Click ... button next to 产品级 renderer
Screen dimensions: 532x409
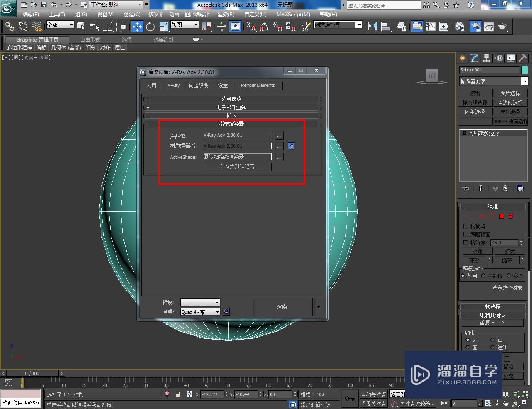(279, 136)
